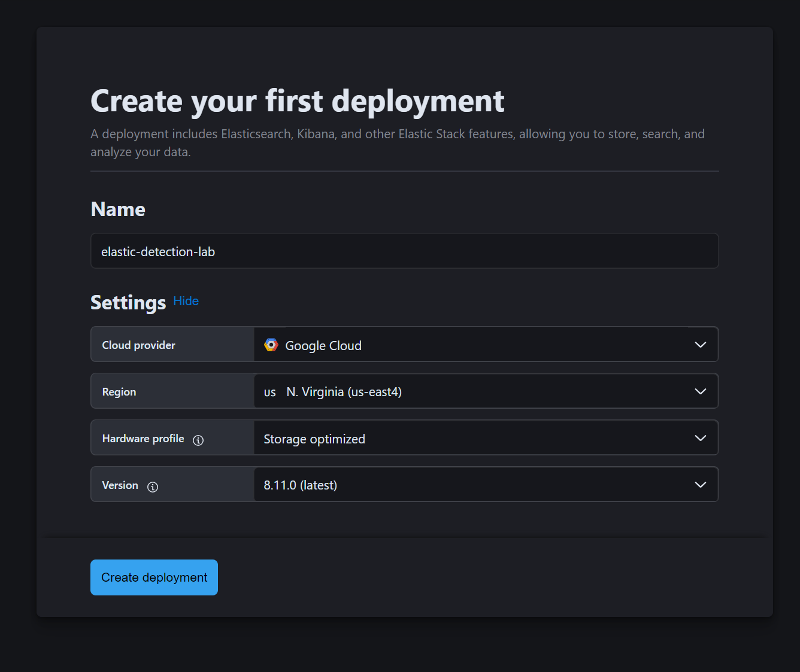Click the Version info icon

point(153,487)
